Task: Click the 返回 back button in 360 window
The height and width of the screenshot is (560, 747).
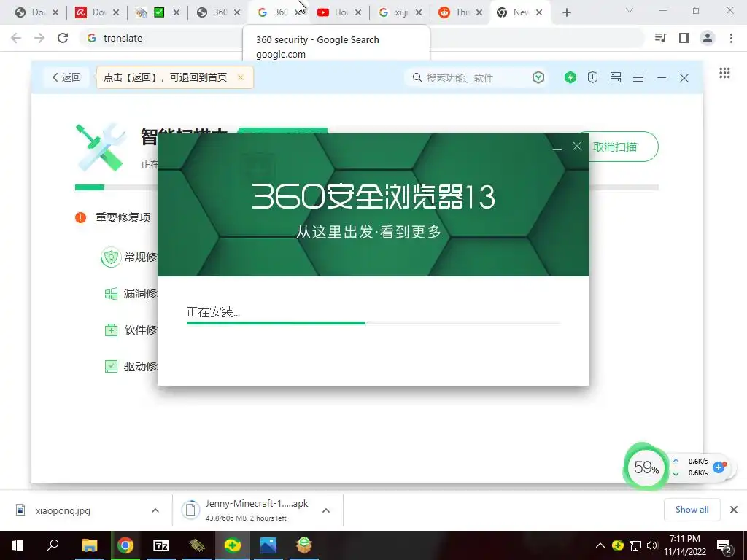Action: coord(66,77)
